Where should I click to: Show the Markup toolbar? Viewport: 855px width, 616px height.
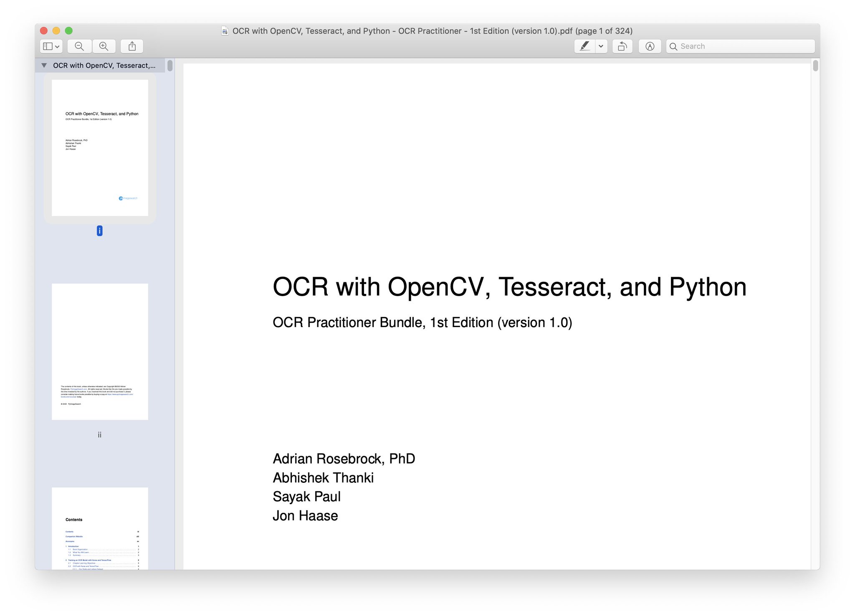pos(650,46)
